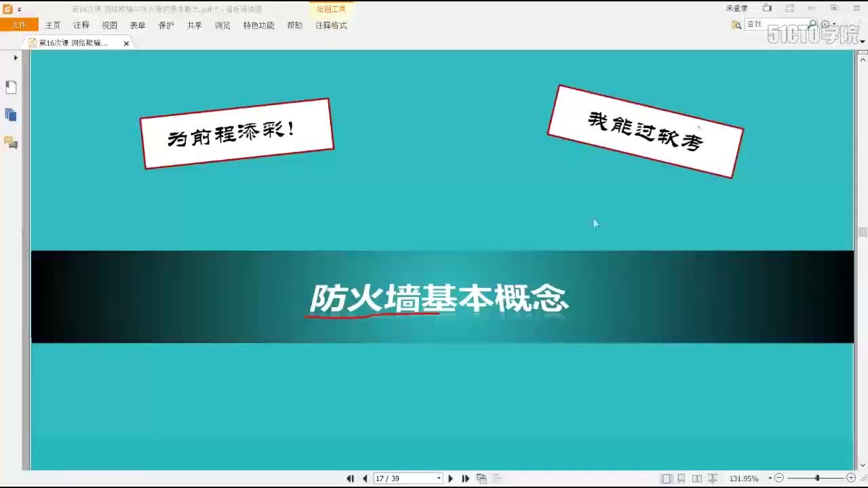
Task: Click the next view icon in status bar
Action: click(x=496, y=479)
